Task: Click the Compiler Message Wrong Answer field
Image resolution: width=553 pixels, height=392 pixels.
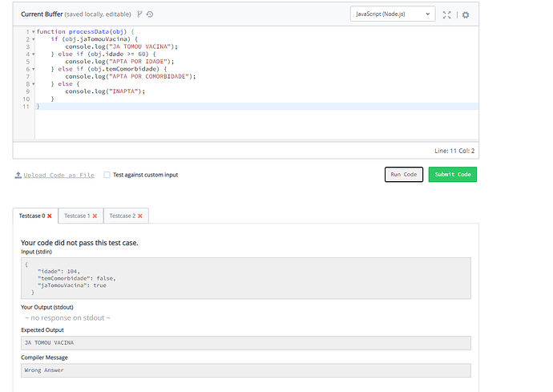Action: point(246,370)
